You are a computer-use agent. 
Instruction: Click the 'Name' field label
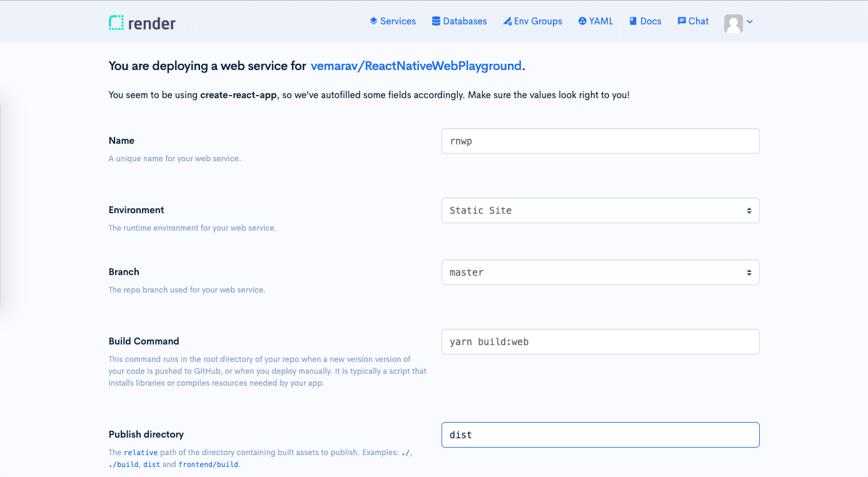[121, 141]
